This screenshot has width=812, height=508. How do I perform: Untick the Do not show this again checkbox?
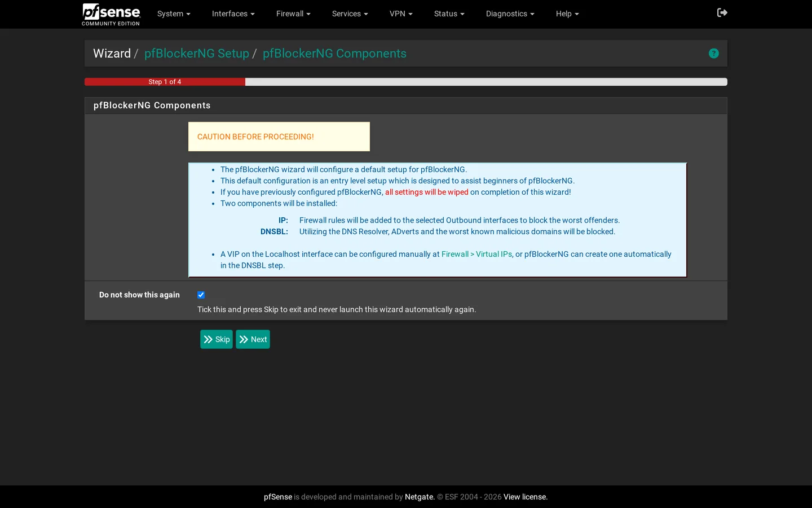coord(201,295)
